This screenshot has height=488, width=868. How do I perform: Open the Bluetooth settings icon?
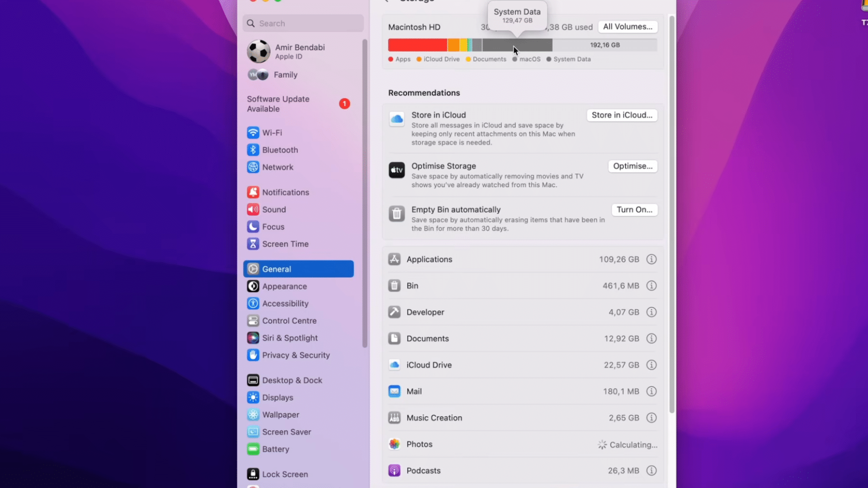[253, 150]
